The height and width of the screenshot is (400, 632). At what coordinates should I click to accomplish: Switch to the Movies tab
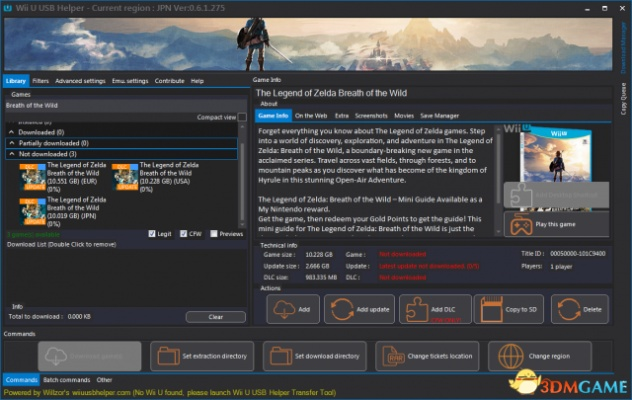404,116
